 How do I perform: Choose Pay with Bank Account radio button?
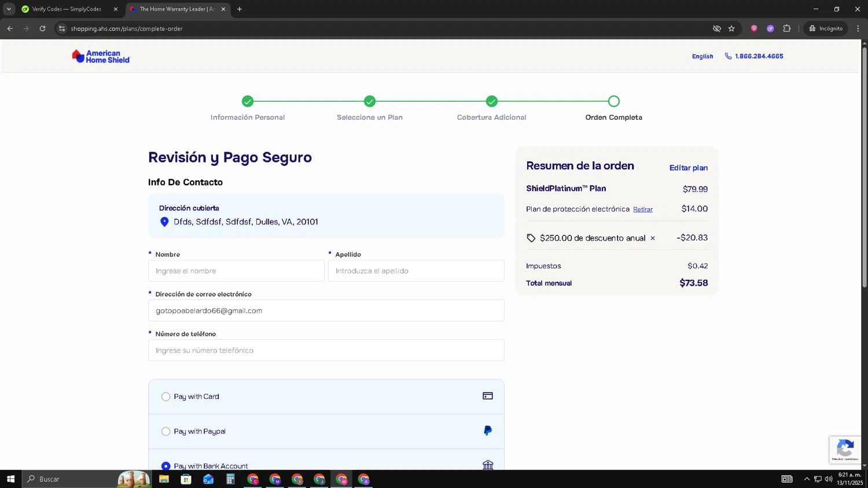click(x=166, y=465)
